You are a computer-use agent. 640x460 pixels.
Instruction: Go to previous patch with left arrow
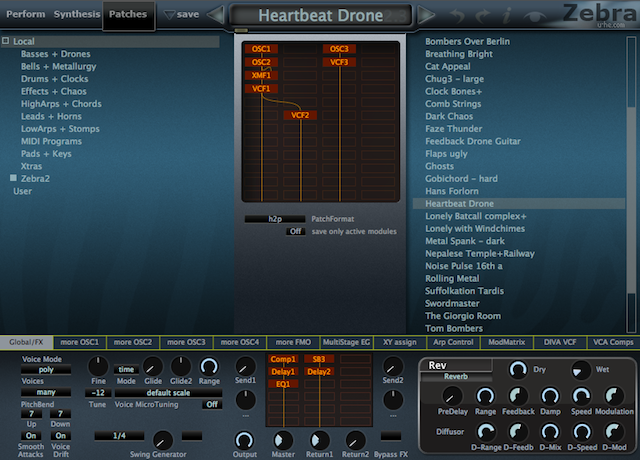click(216, 15)
